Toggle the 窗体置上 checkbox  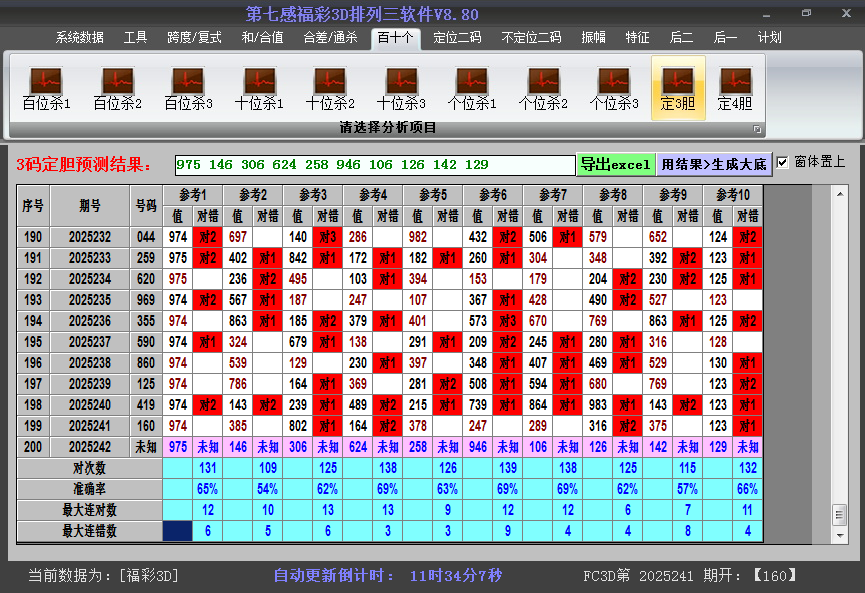click(x=783, y=163)
